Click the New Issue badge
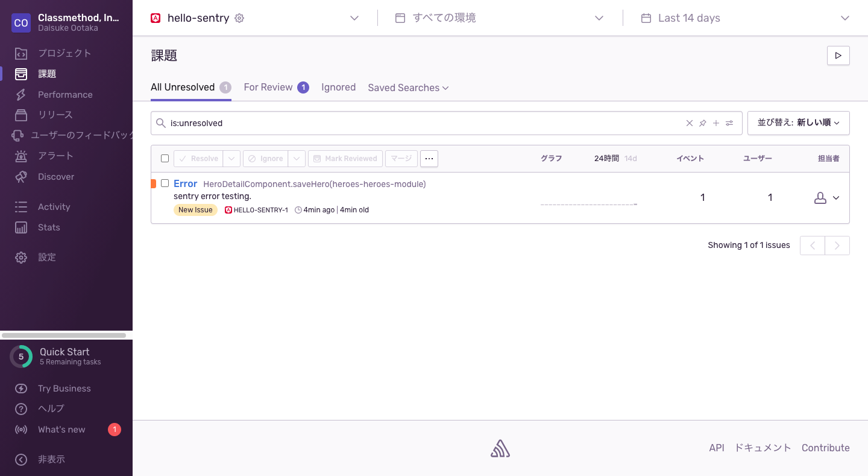Screen dimensions: 868x476 pos(195,210)
